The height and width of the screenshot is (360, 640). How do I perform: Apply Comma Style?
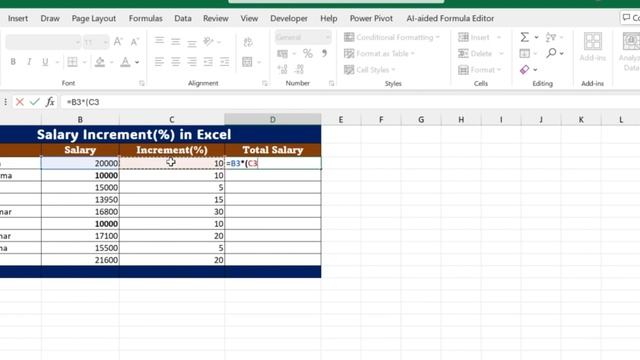324,53
